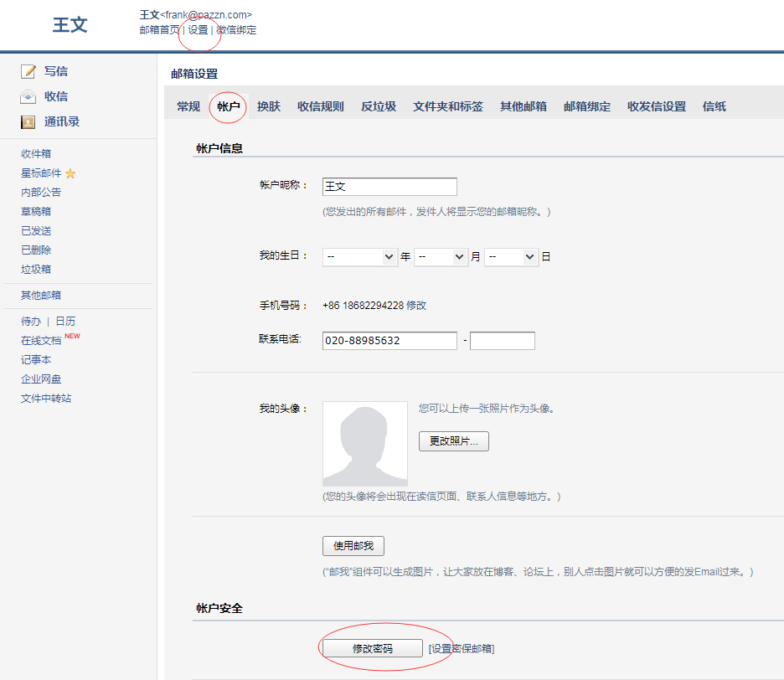Open the 文件夹和标签 tab
This screenshot has height=680, width=784.
(x=448, y=106)
